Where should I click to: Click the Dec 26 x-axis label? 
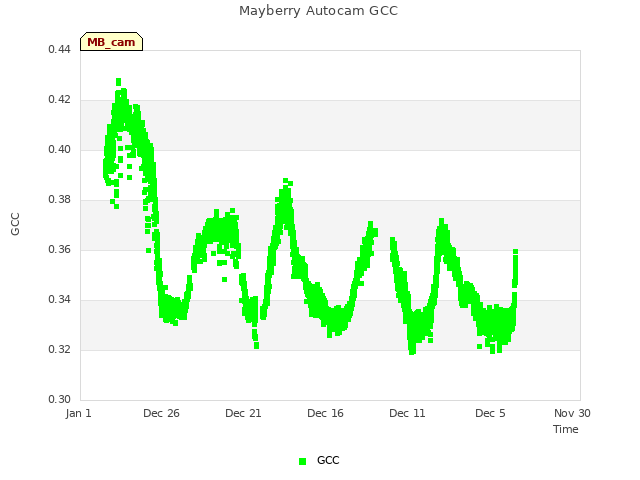[161, 413]
